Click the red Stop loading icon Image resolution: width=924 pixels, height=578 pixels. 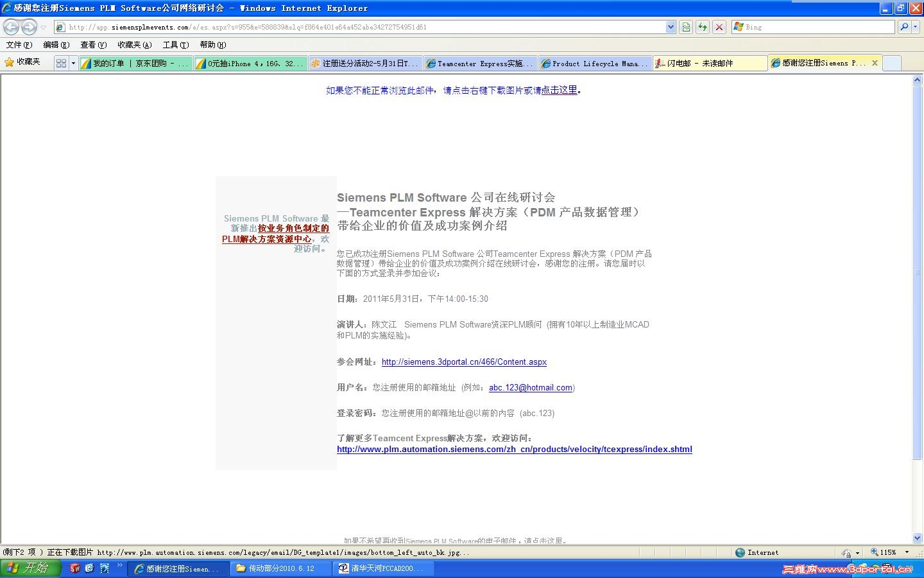719,27
